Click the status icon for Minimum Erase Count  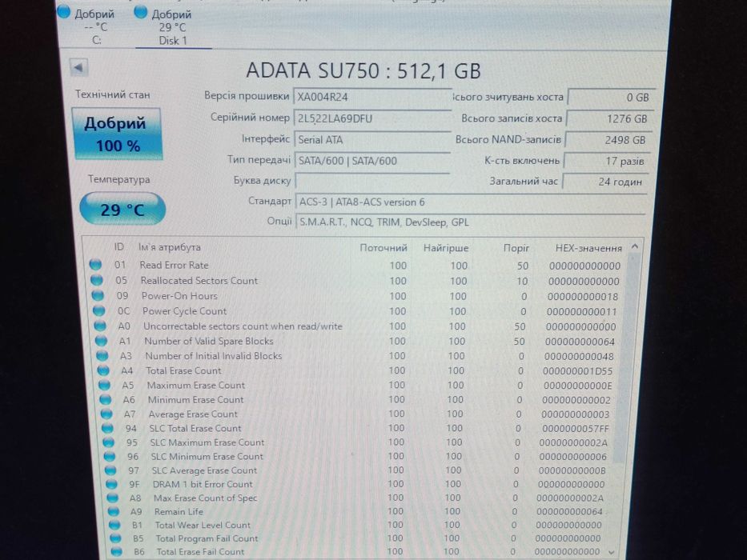(x=106, y=399)
